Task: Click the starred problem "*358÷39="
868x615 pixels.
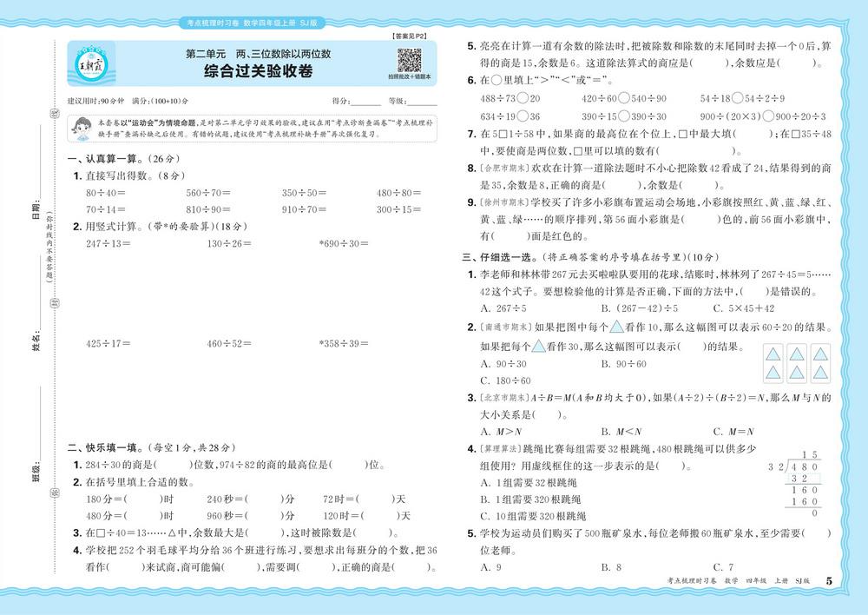Action: pos(343,344)
